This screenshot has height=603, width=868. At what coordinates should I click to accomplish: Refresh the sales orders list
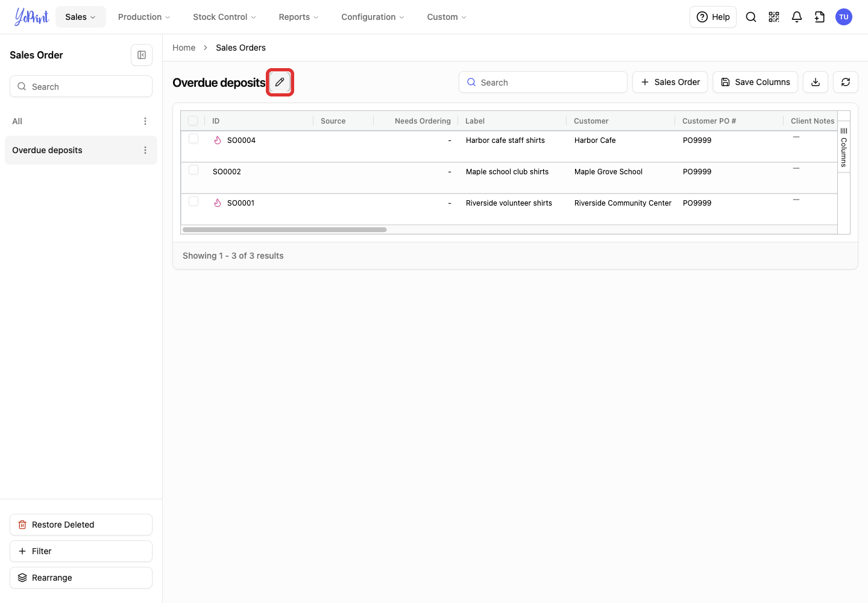846,82
